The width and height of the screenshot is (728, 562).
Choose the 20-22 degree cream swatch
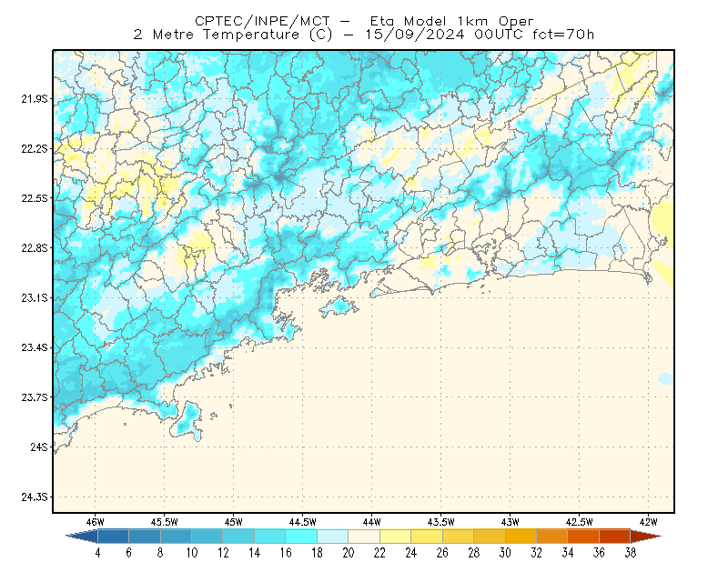364,537
